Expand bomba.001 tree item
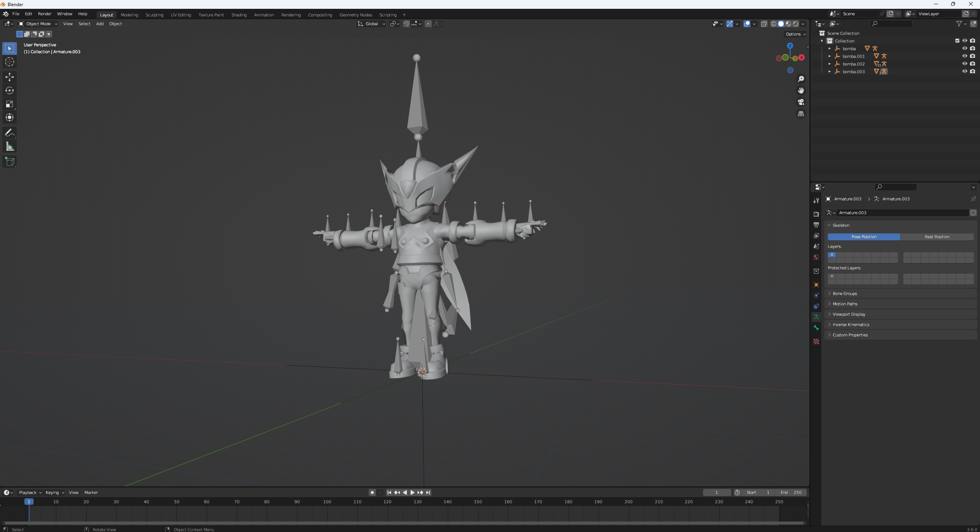The image size is (980, 532). pyautogui.click(x=830, y=56)
